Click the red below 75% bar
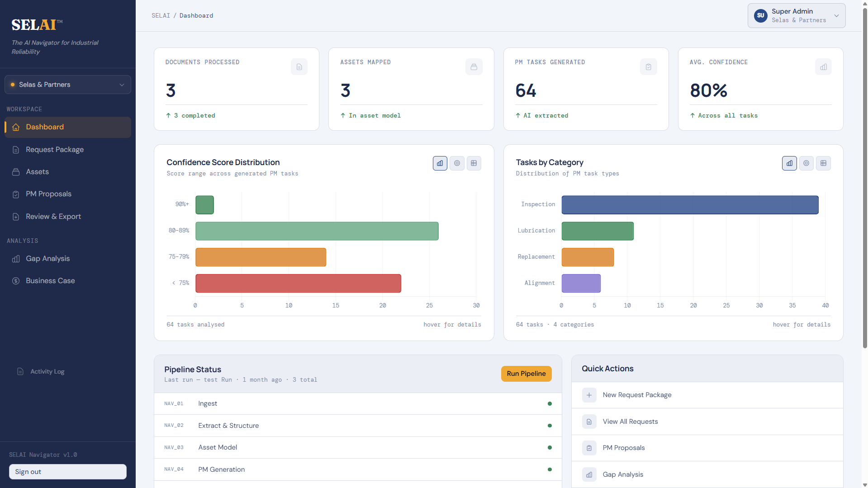Screen dimensions: 868x488 click(x=298, y=283)
